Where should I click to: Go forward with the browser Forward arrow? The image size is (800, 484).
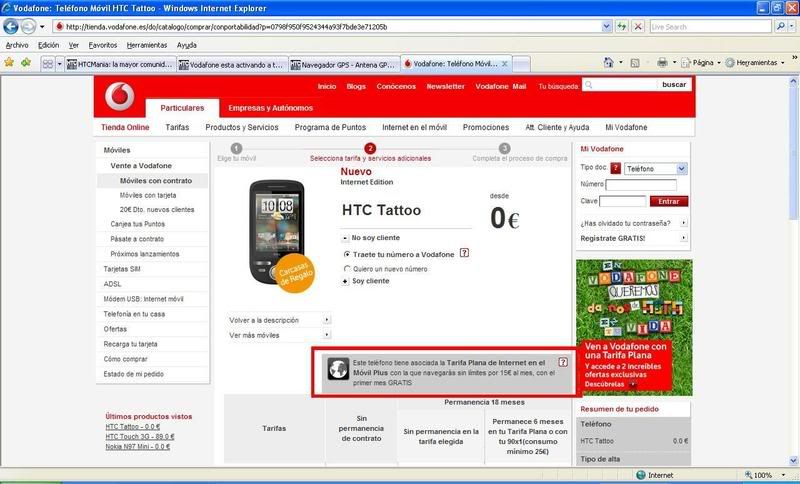(x=28, y=26)
